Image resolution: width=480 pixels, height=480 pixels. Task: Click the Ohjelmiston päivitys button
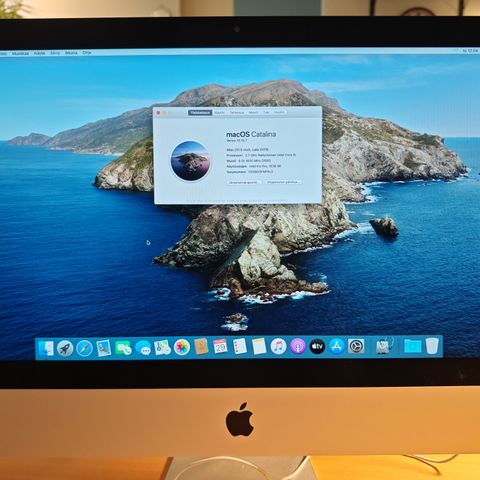[x=283, y=182]
